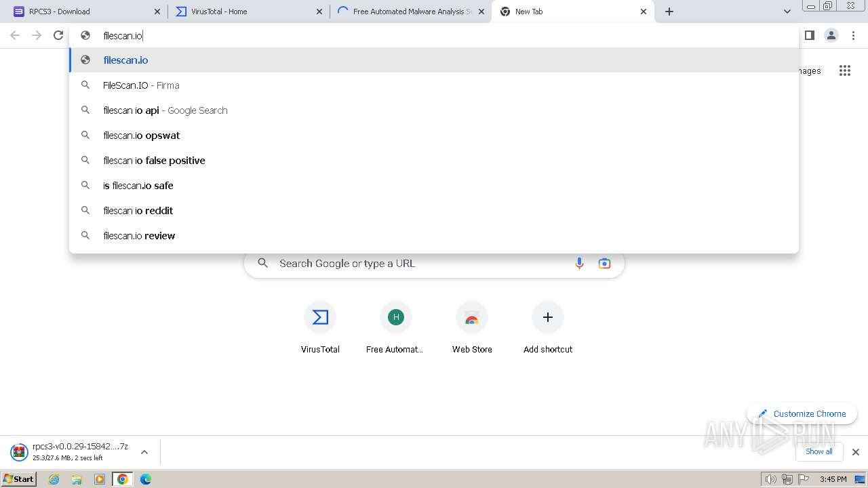Click the Add shortcut button
This screenshot has height=488, width=868.
[x=548, y=328]
